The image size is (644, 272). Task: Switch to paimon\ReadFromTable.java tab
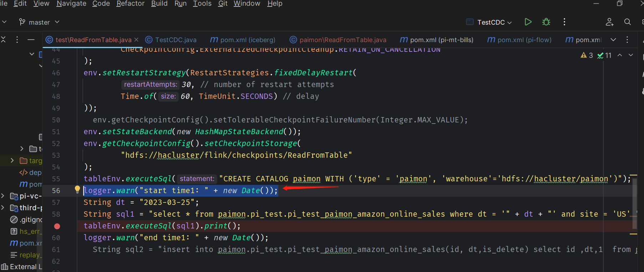coord(338,40)
